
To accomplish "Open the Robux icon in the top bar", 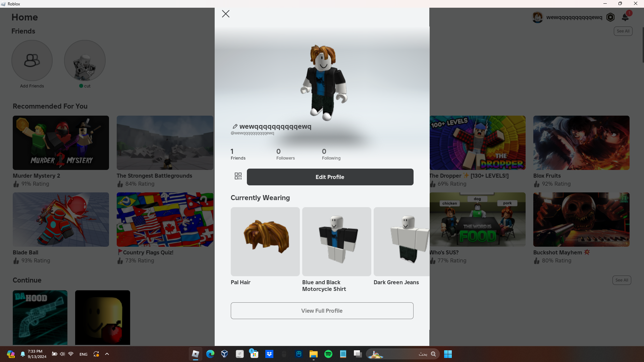I will click(610, 17).
